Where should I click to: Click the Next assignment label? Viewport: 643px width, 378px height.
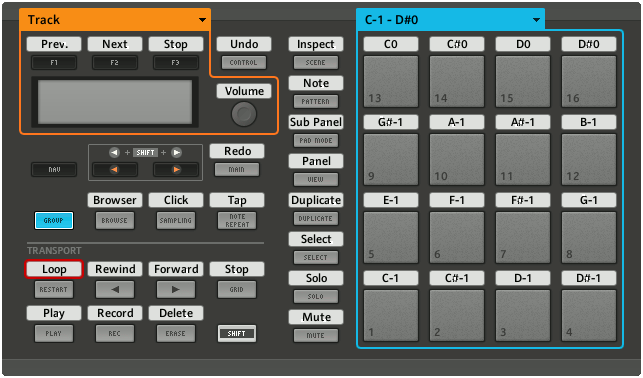[x=115, y=44]
